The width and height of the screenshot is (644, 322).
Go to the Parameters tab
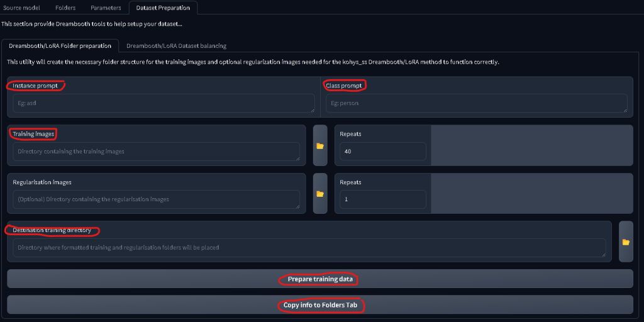click(106, 8)
